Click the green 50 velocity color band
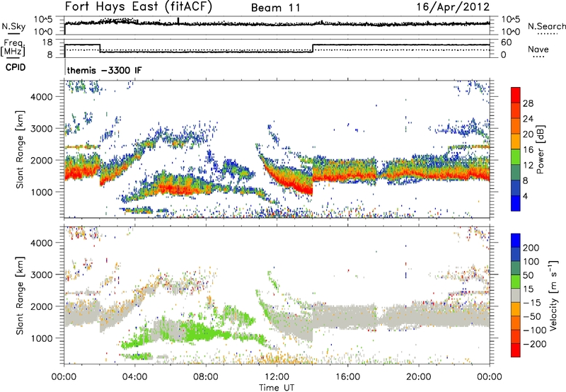This screenshot has width=566, height=392. [x=516, y=282]
